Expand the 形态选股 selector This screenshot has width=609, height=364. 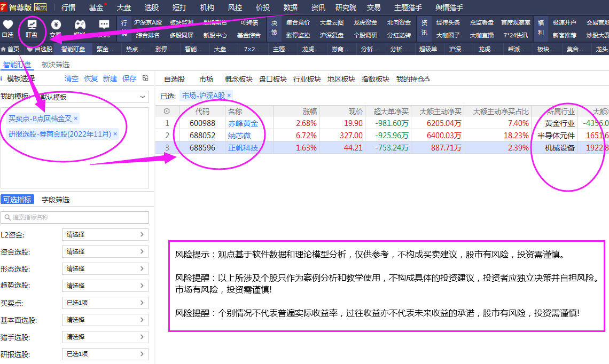105,268
